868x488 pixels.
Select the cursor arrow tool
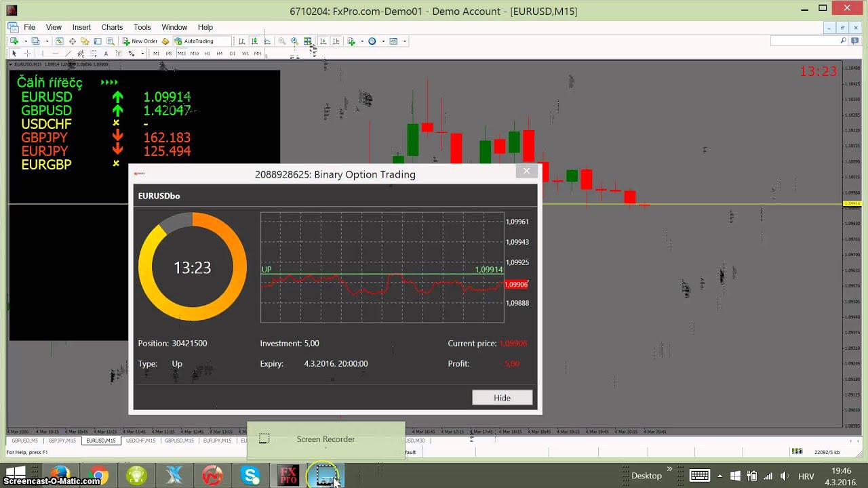click(14, 54)
